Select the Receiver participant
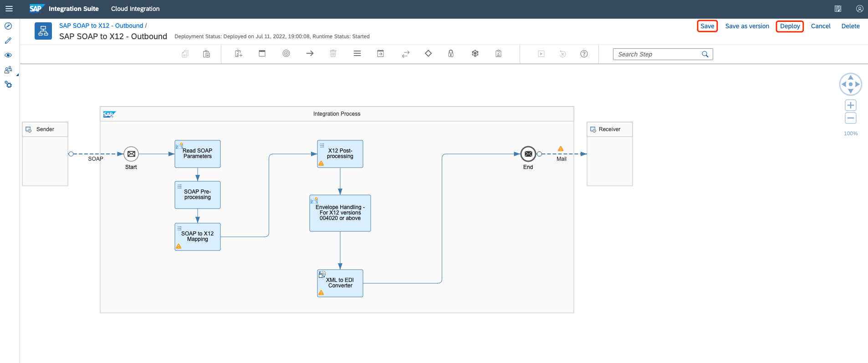The image size is (868, 363). pos(610,154)
